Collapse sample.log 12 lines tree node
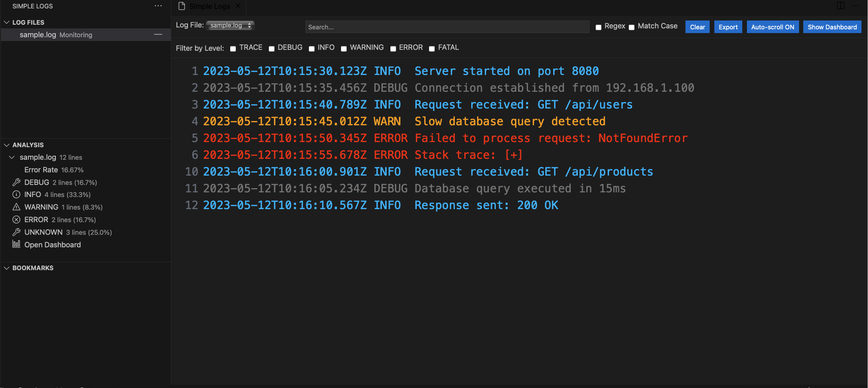 pos(12,157)
